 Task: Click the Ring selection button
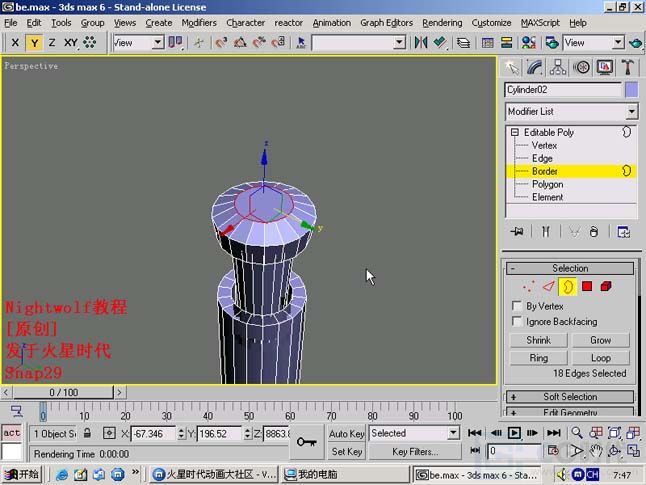tap(538, 358)
